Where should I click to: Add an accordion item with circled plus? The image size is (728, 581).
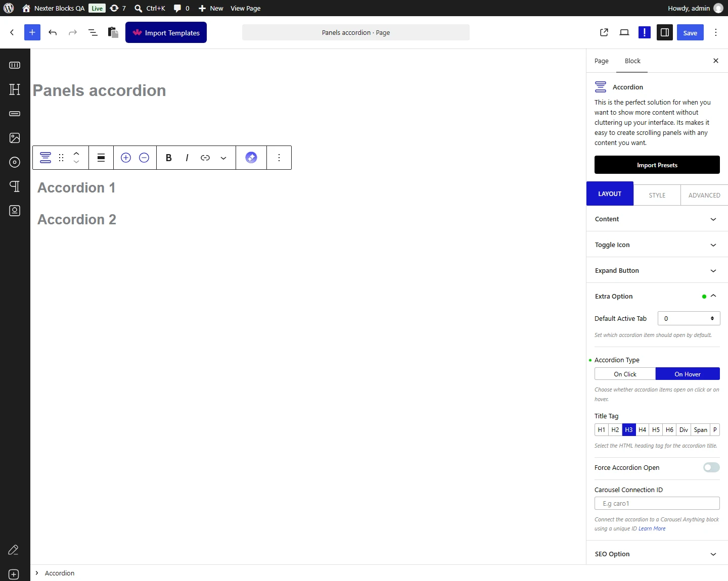pos(126,158)
